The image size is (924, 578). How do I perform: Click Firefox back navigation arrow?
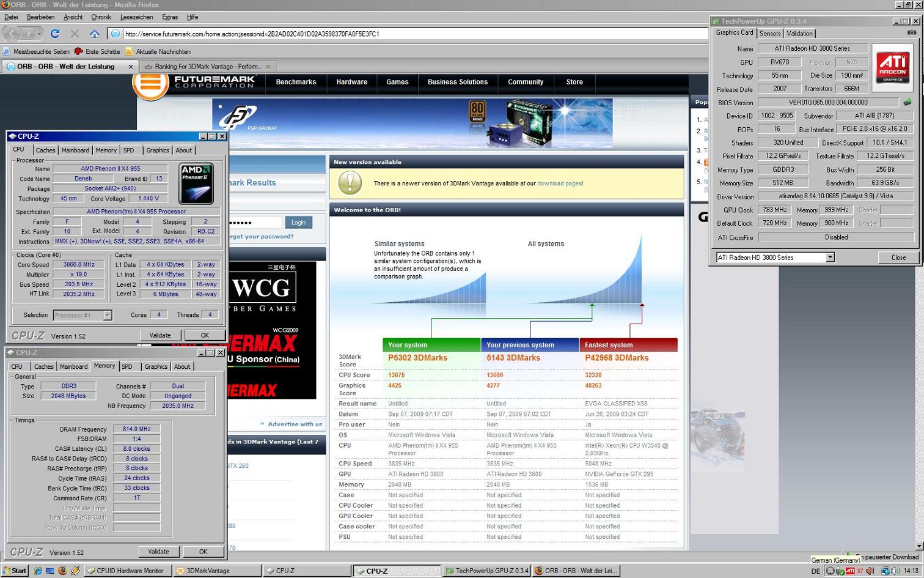click(x=12, y=34)
